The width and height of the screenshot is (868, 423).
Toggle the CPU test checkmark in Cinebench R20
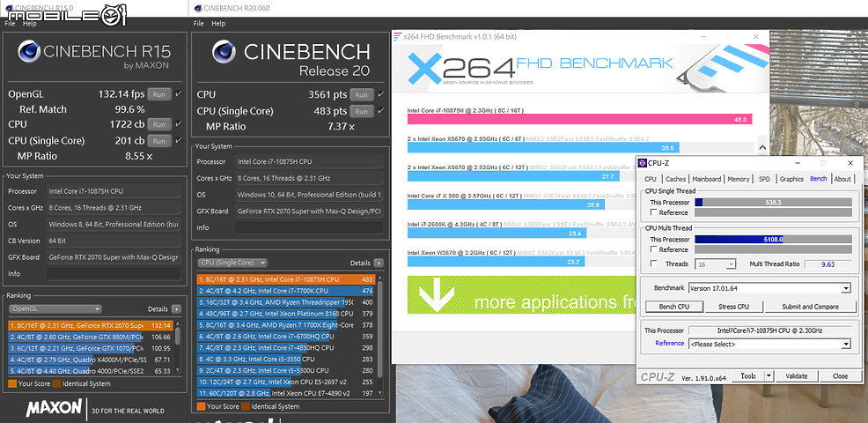coord(380,95)
